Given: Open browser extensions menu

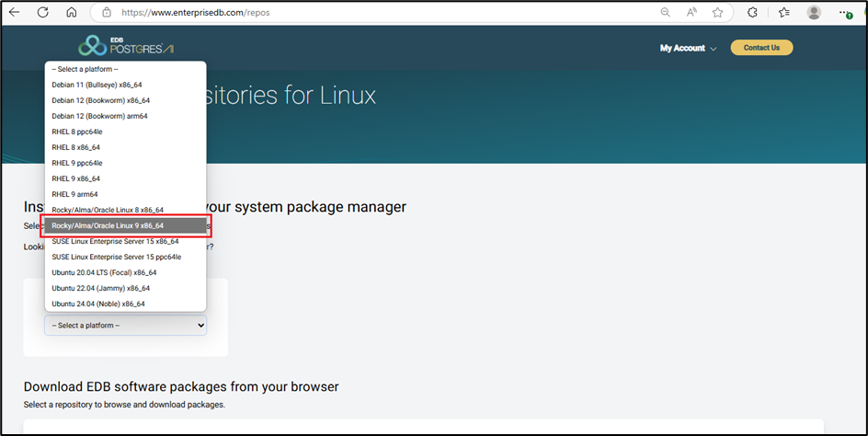Looking at the screenshot, I should click(752, 12).
